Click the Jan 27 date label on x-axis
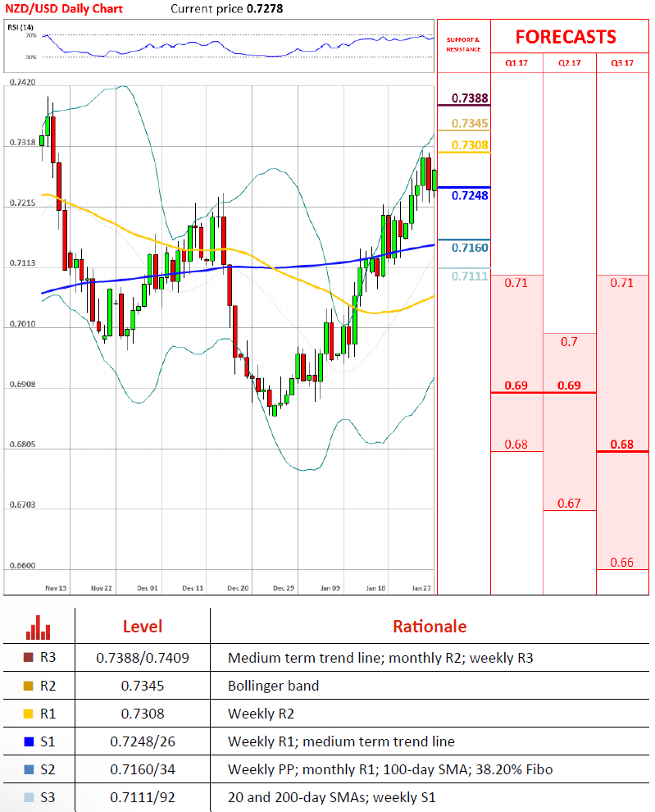 coord(421,588)
